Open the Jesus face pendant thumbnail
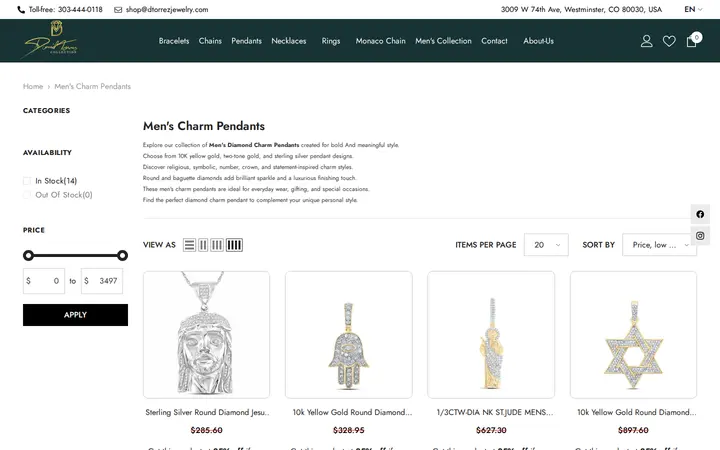 tap(206, 335)
